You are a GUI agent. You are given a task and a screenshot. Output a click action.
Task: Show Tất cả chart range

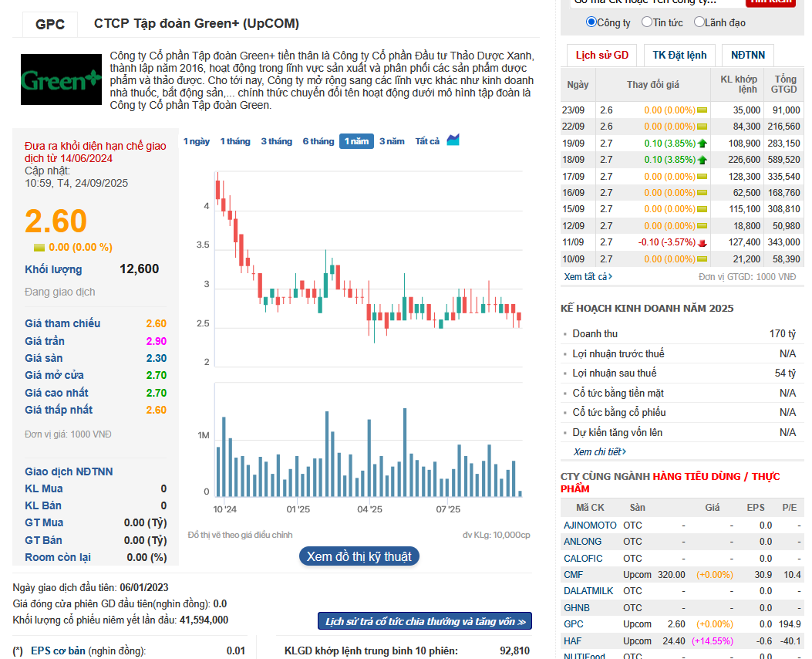[427, 141]
